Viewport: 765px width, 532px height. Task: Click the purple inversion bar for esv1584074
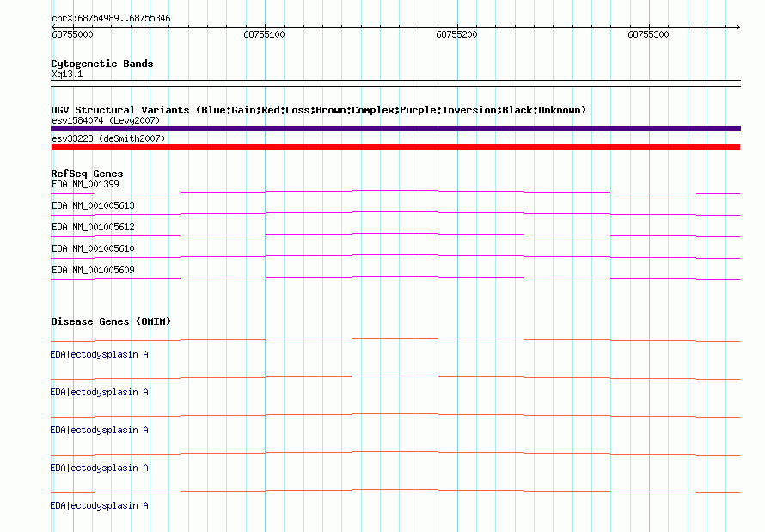tap(395, 129)
